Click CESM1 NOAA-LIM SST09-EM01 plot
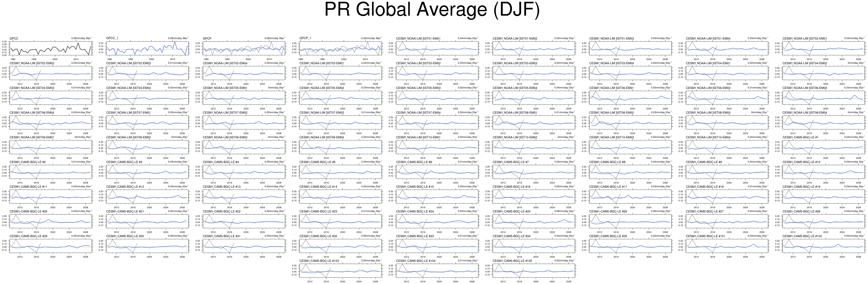Viewport: 868px width, 284px height. [51, 147]
